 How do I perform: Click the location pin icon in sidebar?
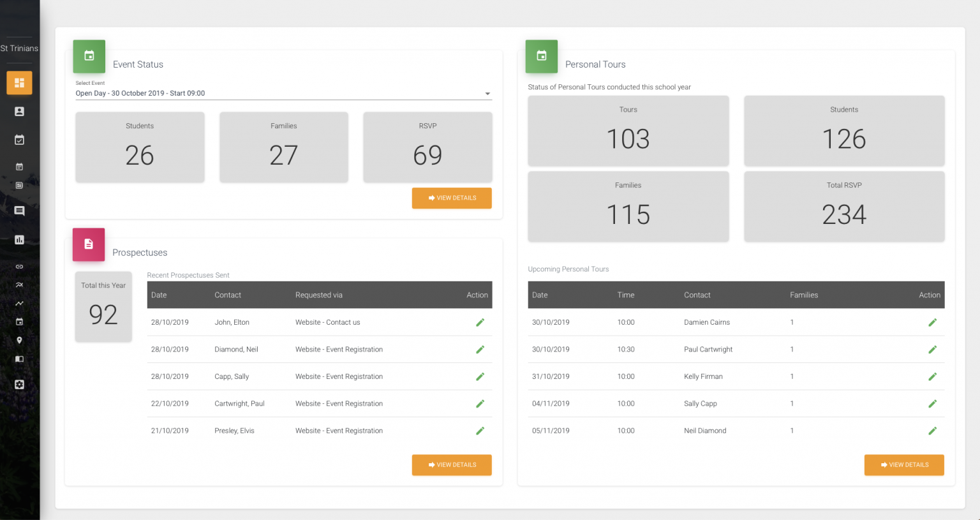point(19,339)
